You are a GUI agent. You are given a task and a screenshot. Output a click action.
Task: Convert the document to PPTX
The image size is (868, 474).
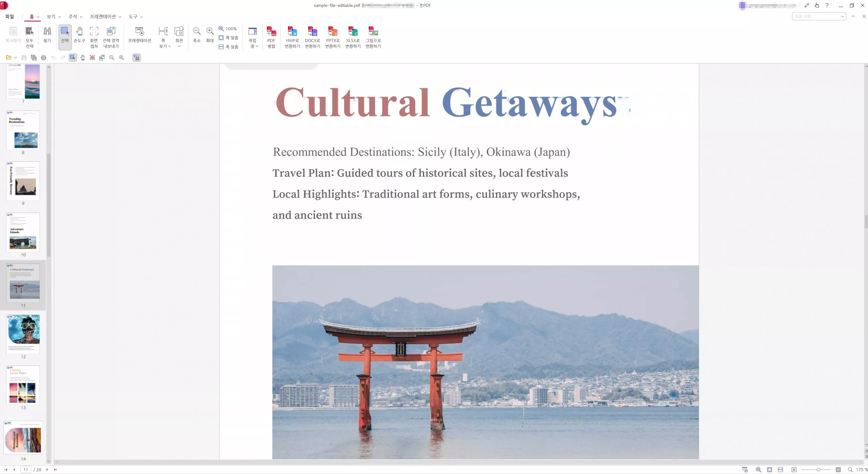tap(332, 37)
